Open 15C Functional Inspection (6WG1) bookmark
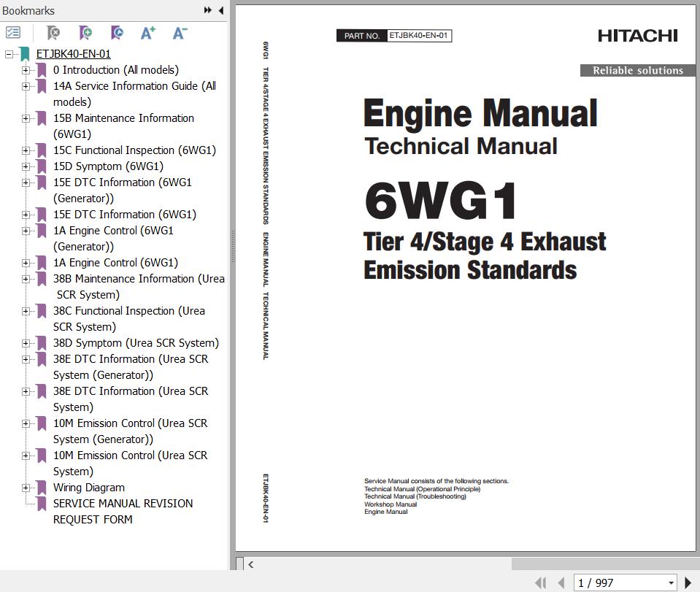The height and width of the screenshot is (592, 700). coord(134,150)
